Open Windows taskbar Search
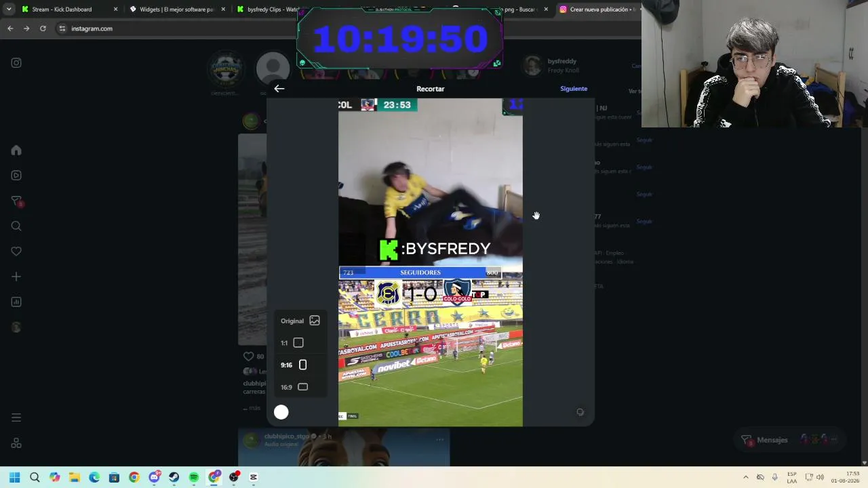868x488 pixels. (35, 477)
